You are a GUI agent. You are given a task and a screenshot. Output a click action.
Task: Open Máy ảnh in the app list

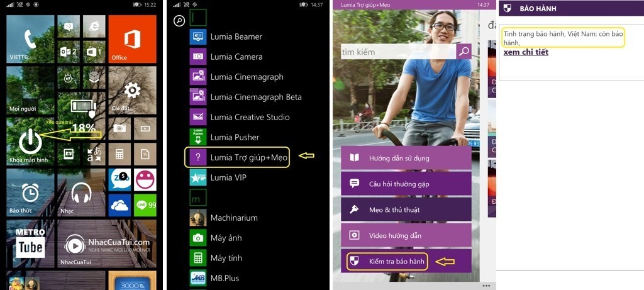tap(216, 238)
